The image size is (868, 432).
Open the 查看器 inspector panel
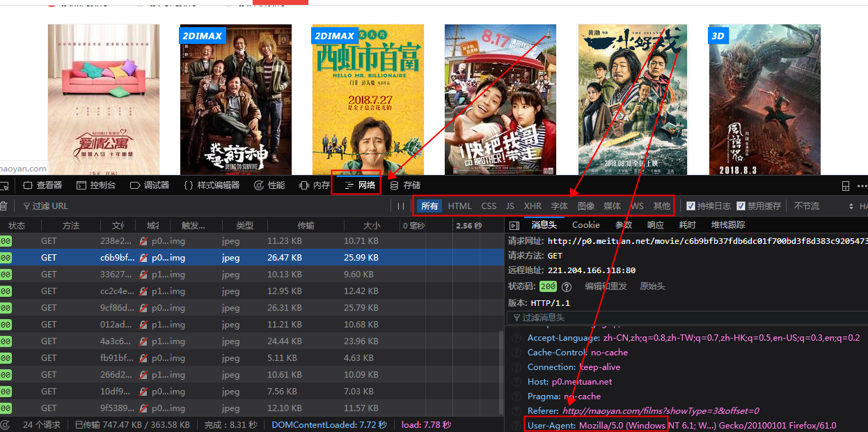[42, 185]
